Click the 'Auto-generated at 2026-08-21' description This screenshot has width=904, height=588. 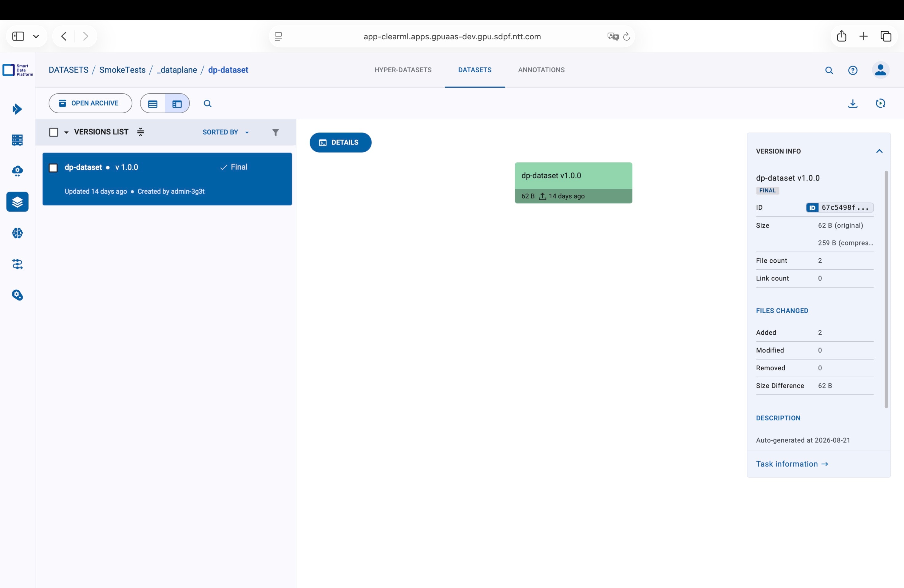click(x=803, y=440)
